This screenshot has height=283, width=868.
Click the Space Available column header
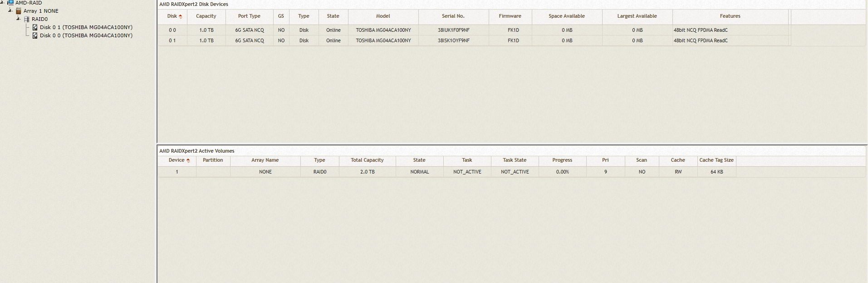[567, 16]
